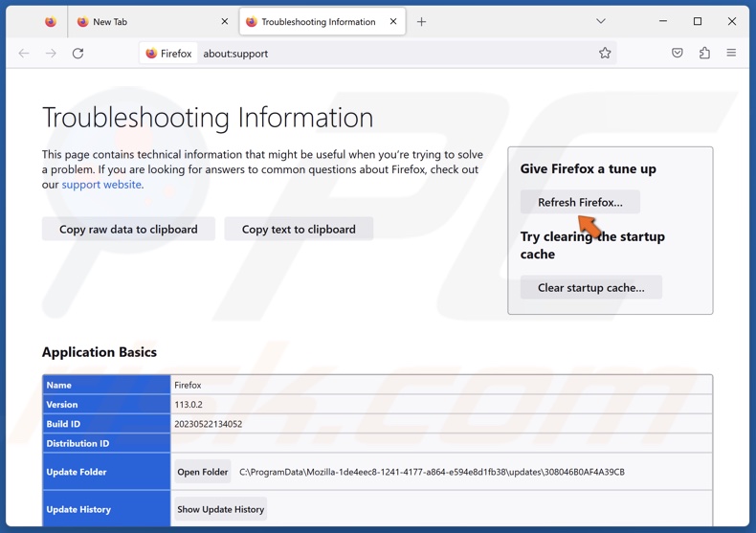Click the Application Basics heading
This screenshot has width=756, height=533.
point(100,352)
